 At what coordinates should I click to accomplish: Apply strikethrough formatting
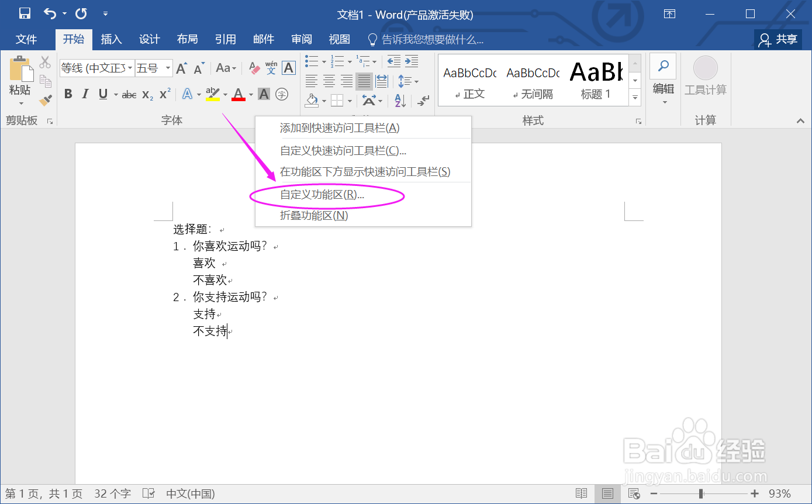click(x=129, y=94)
